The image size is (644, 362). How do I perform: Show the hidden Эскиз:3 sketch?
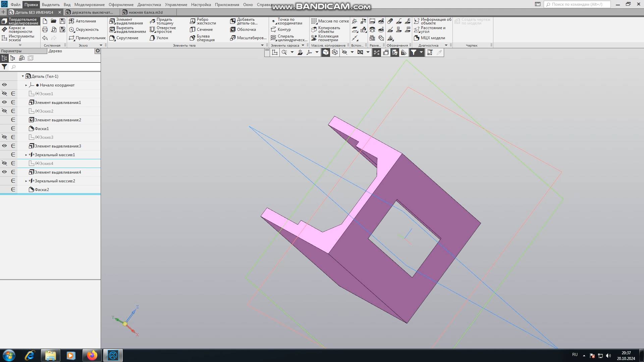[x=4, y=137]
